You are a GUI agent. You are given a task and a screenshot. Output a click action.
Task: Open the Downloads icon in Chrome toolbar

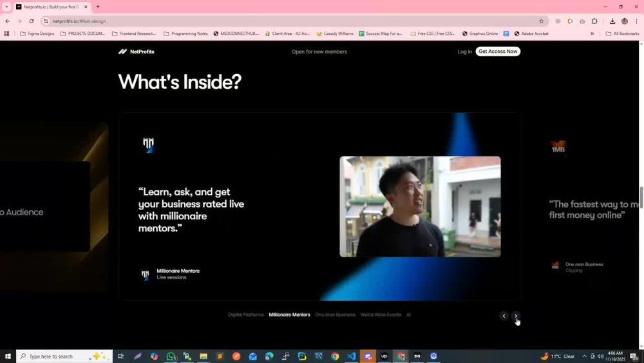point(612,21)
